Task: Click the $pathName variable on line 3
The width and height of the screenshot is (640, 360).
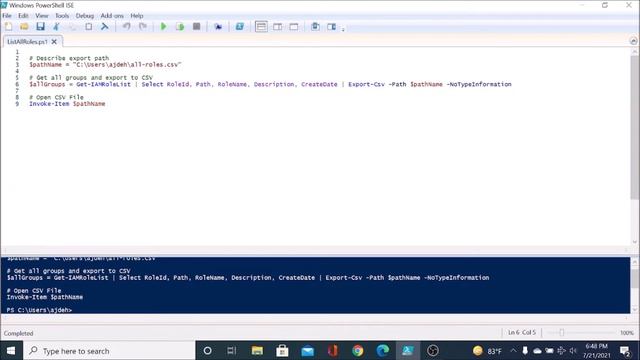Action: [x=45, y=64]
